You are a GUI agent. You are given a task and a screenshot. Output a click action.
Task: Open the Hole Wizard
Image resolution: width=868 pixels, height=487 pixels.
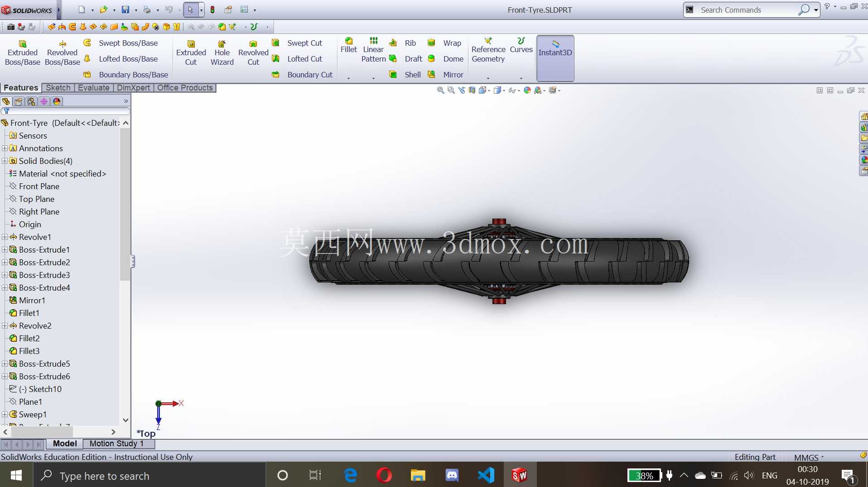[222, 53]
